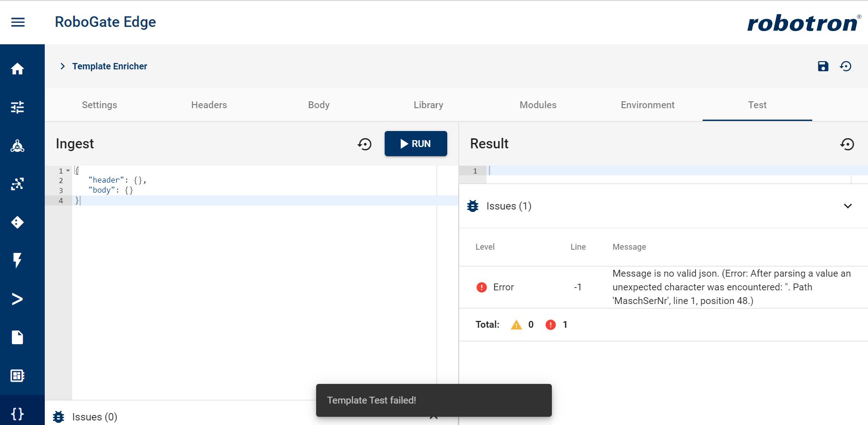Click the red error icon in the Error row
Screen dimensions: 868x425
pyautogui.click(x=482, y=287)
